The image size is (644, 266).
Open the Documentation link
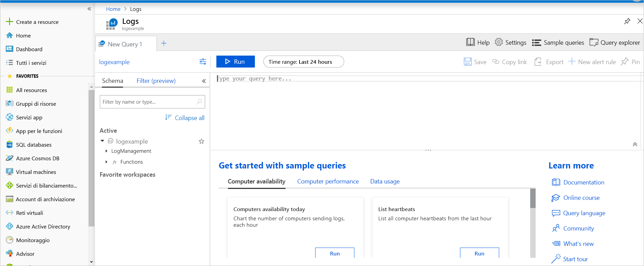[x=578, y=182]
